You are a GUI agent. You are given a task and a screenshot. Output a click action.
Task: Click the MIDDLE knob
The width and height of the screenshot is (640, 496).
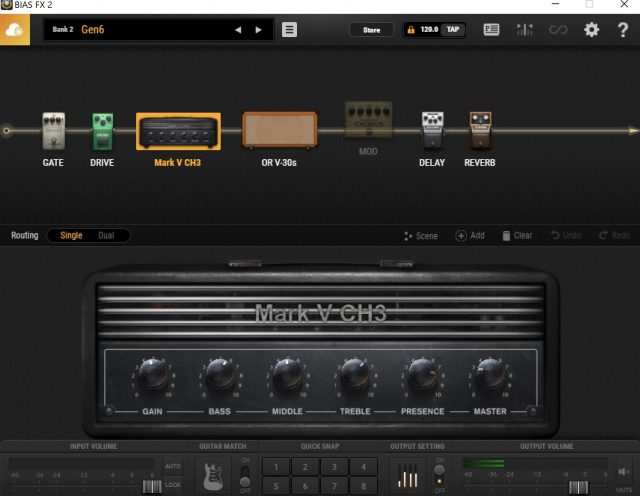(x=287, y=376)
